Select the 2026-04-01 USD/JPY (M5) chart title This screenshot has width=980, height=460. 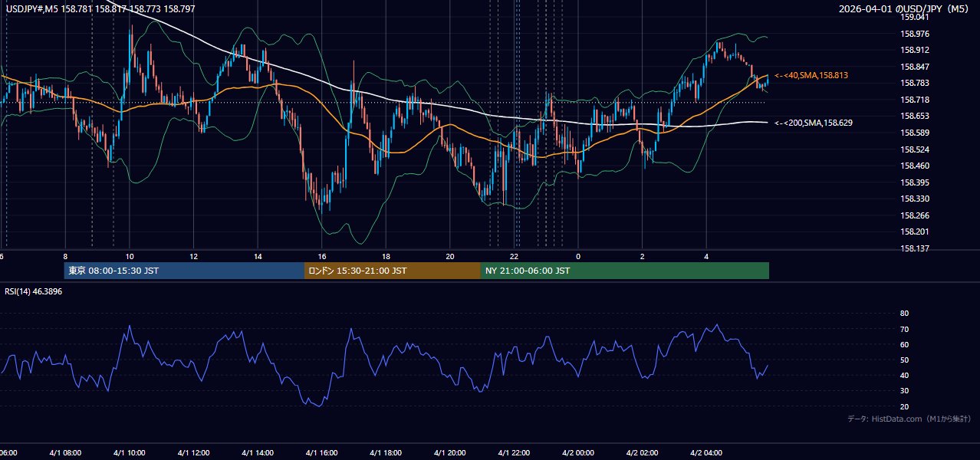[x=905, y=9]
